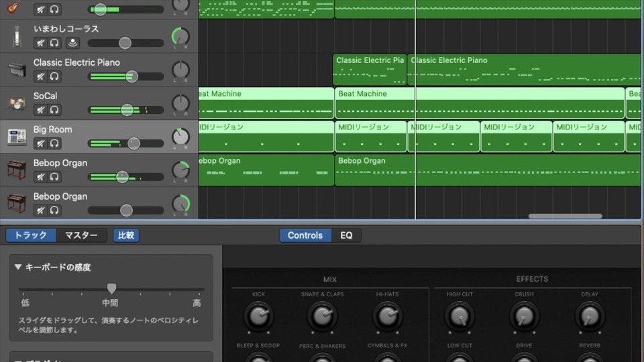Select the long Bebop Organ region
The image size is (644, 362).
tap(488, 170)
